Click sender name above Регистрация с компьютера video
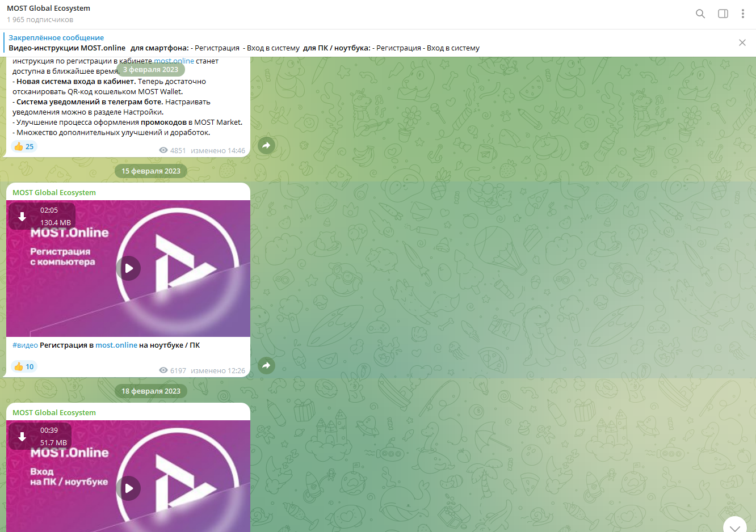This screenshot has width=756, height=532. click(x=54, y=192)
